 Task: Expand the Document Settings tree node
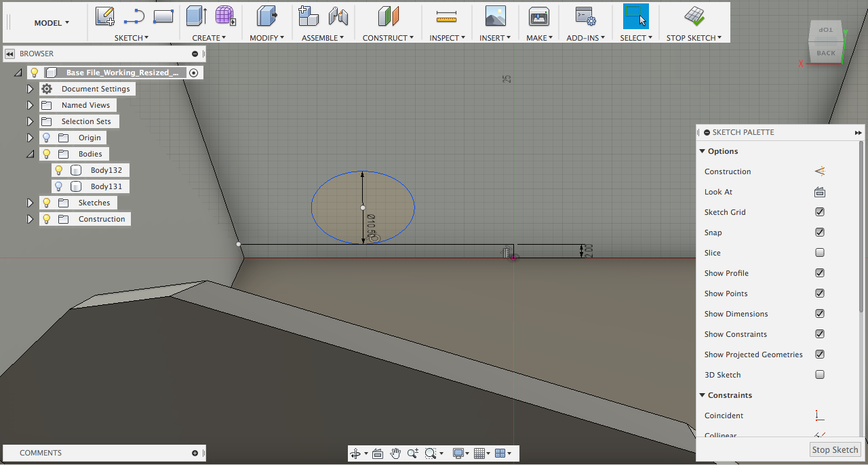(x=30, y=89)
